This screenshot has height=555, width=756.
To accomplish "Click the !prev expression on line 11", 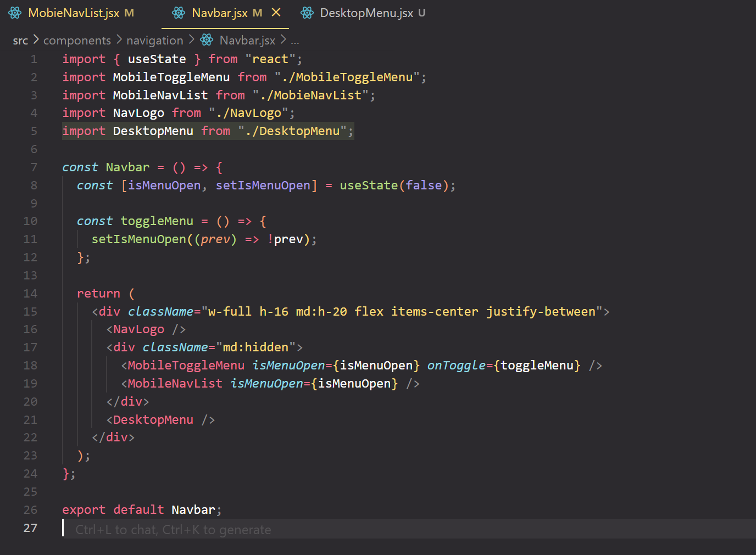I will (285, 239).
